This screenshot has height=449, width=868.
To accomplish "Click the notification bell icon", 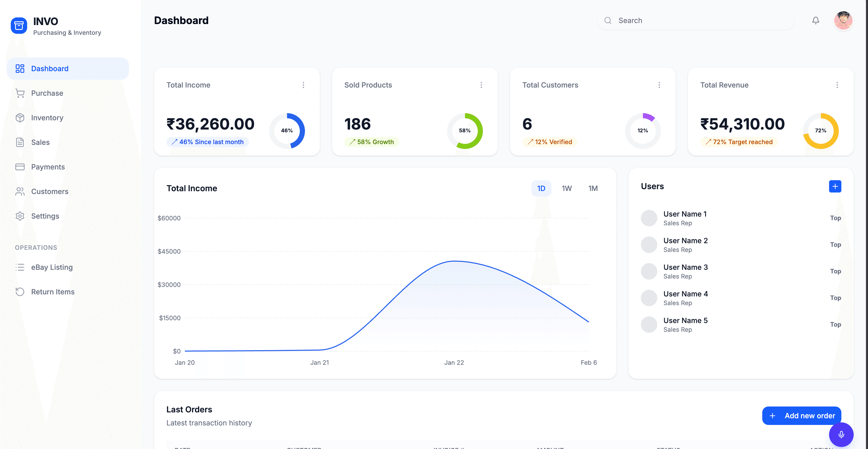I will [x=816, y=20].
